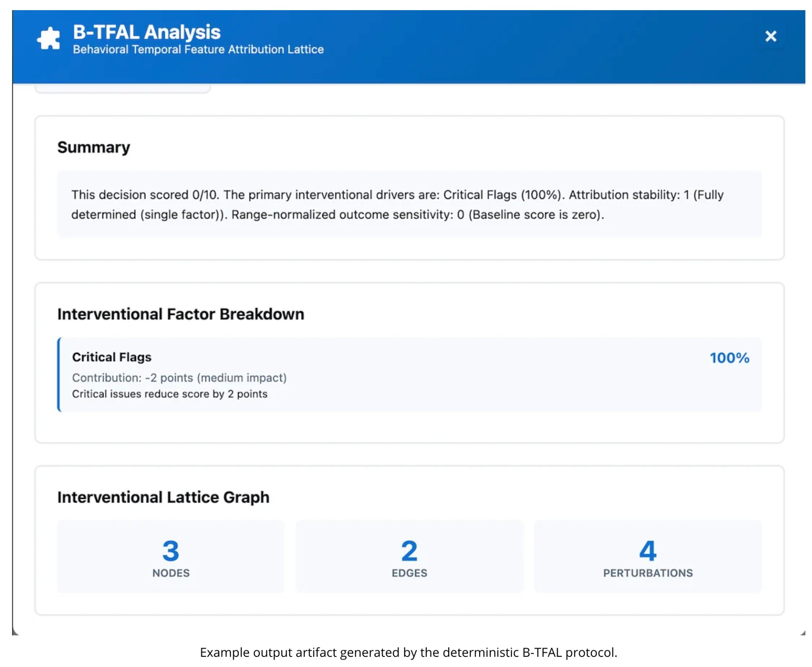This screenshot has width=812, height=667.
Task: Click the puzzle piece header icon
Action: pyautogui.click(x=48, y=39)
